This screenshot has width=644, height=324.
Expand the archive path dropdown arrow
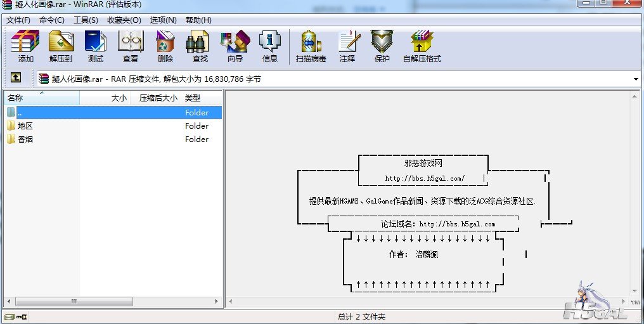(636, 79)
